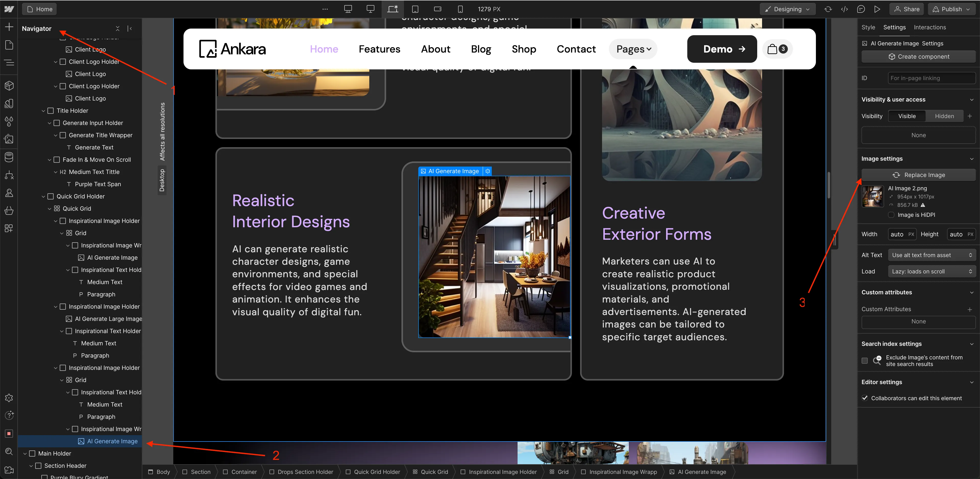The image size is (980, 479).
Task: Open the Pages panel icon
Action: 9,45
